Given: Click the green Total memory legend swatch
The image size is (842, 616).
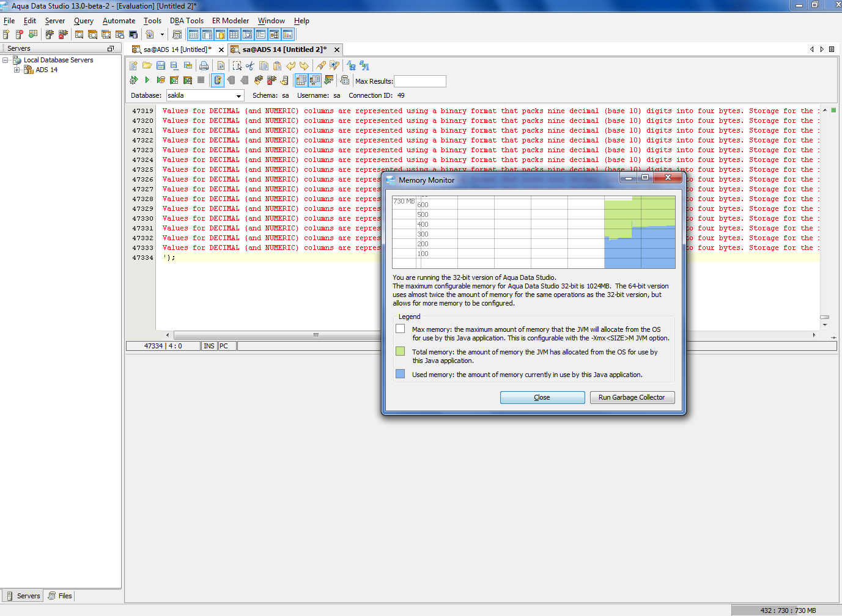Looking at the screenshot, I should pos(401,351).
